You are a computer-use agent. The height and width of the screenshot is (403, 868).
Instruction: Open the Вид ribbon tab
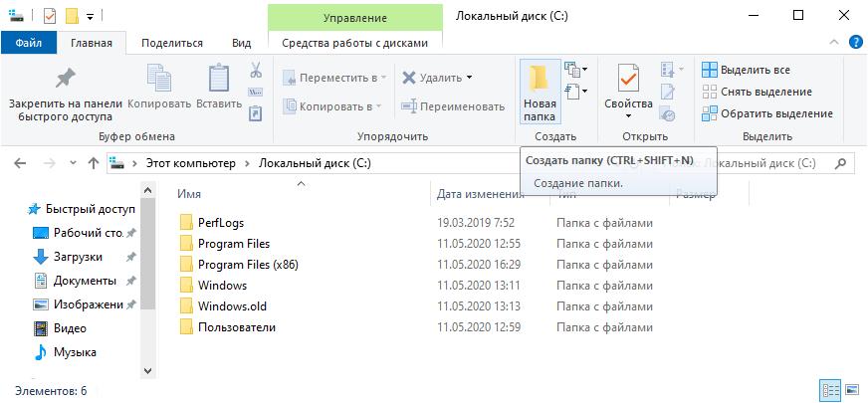[x=241, y=43]
